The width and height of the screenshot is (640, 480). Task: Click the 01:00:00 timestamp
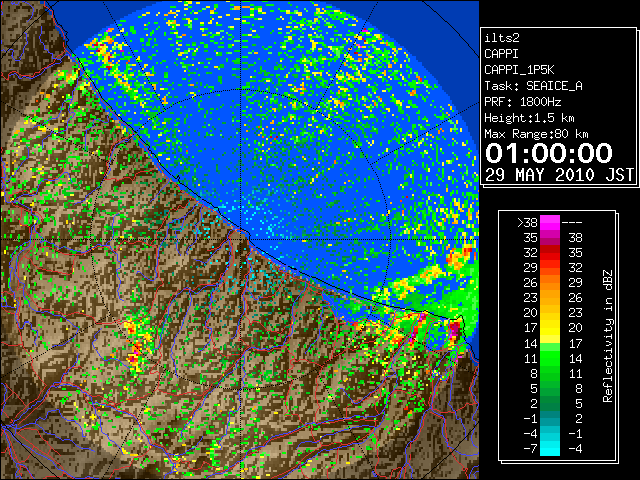click(549, 153)
